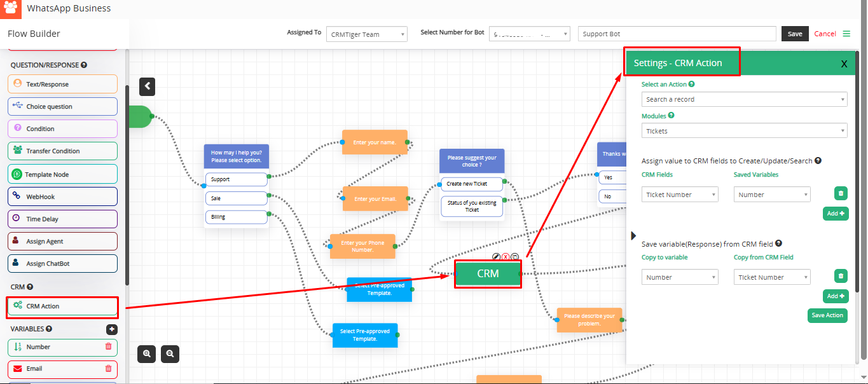Click the Save button in top bar
This screenshot has width=868, height=384.
[795, 34]
